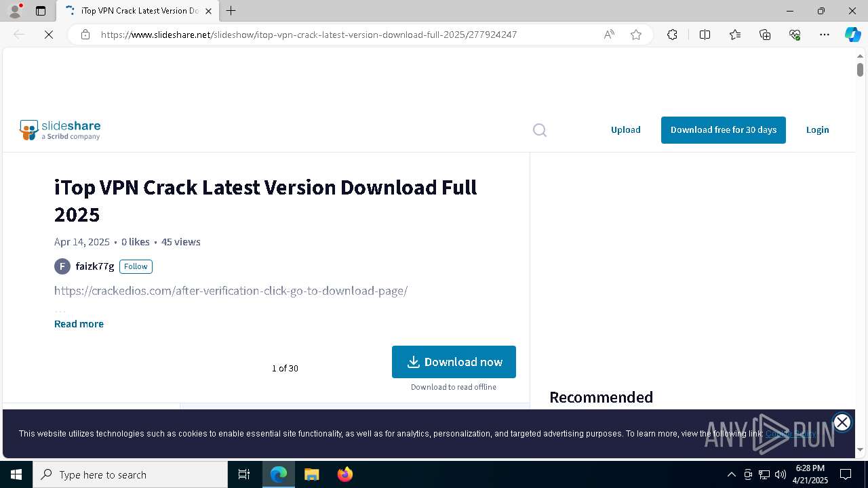The width and height of the screenshot is (868, 488).
Task: Open Browser essentials heart icon
Action: (x=795, y=35)
